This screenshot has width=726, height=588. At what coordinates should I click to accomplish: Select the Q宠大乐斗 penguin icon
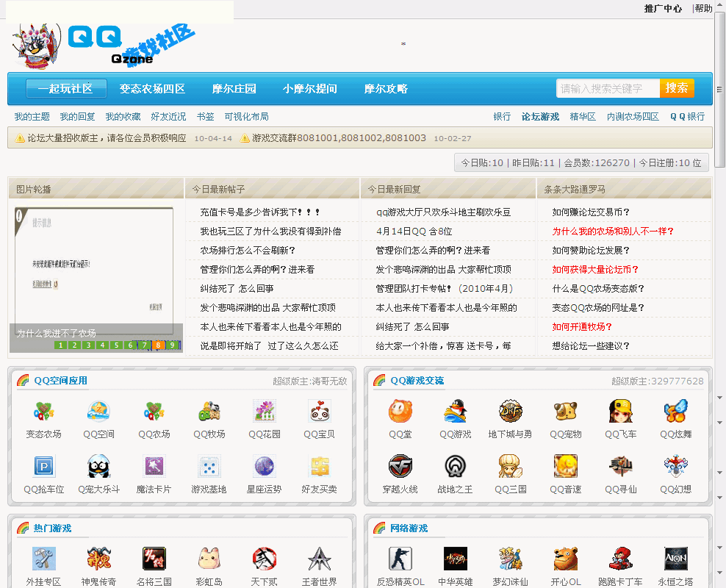(x=98, y=466)
